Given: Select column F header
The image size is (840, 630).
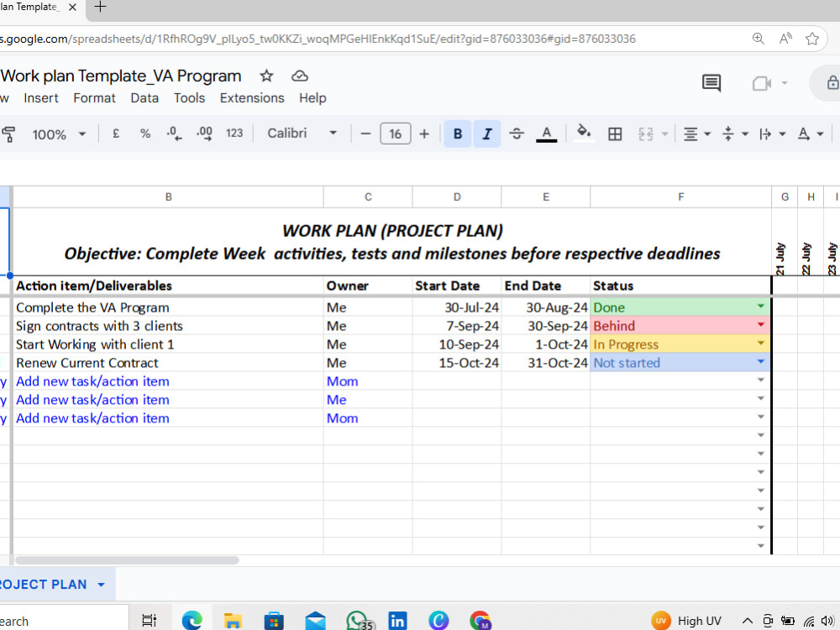Looking at the screenshot, I should (680, 197).
